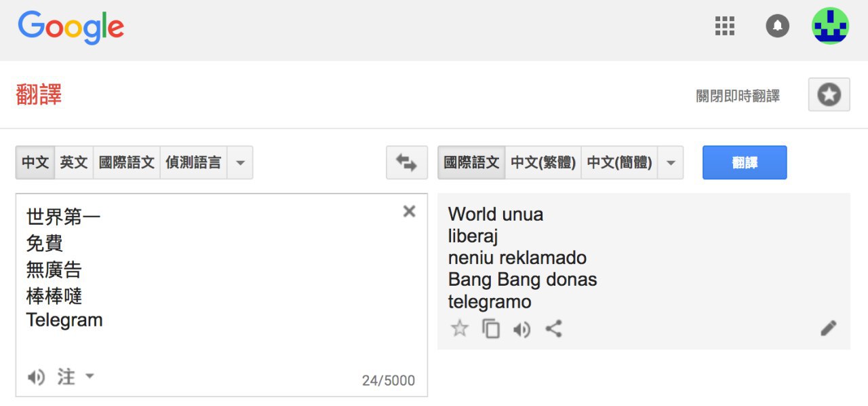Listen to the translated text
This screenshot has height=406, width=868.
coord(521,330)
